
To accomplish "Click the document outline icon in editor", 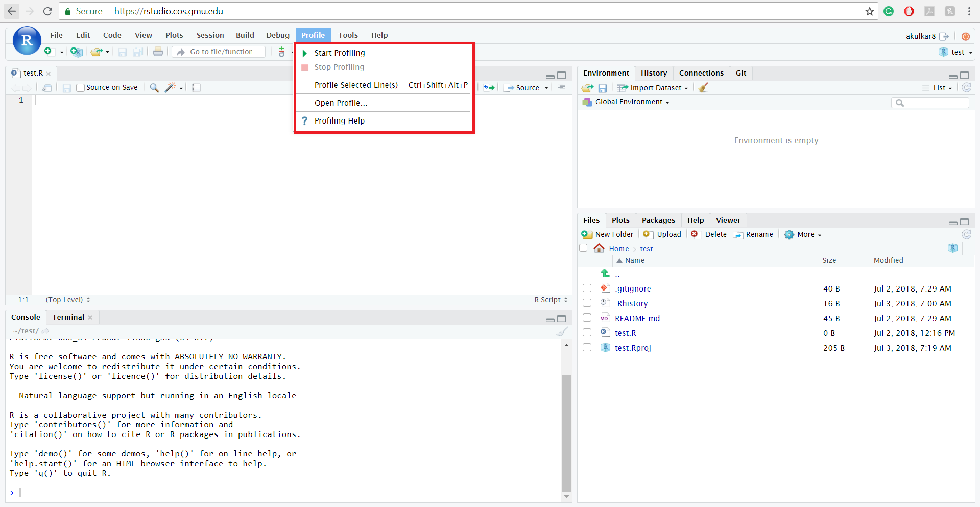I will click(x=561, y=87).
